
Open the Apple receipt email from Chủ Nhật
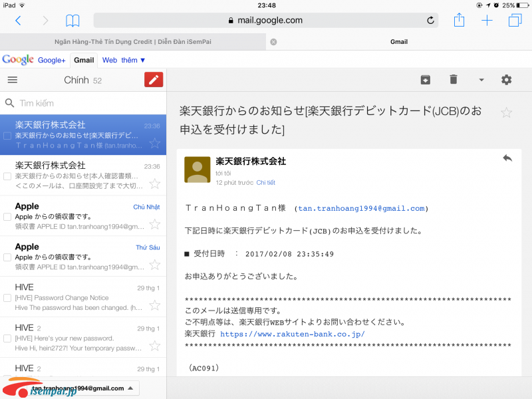tap(83, 215)
